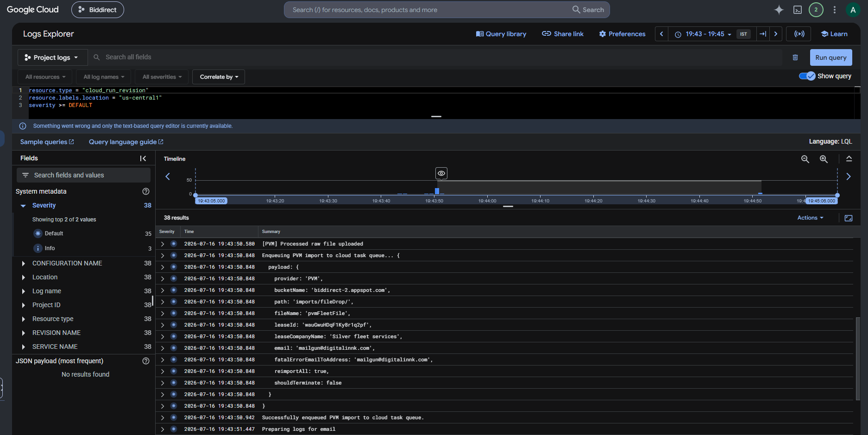This screenshot has width=868, height=435.
Task: Expand the Project ID field
Action: [x=23, y=305]
